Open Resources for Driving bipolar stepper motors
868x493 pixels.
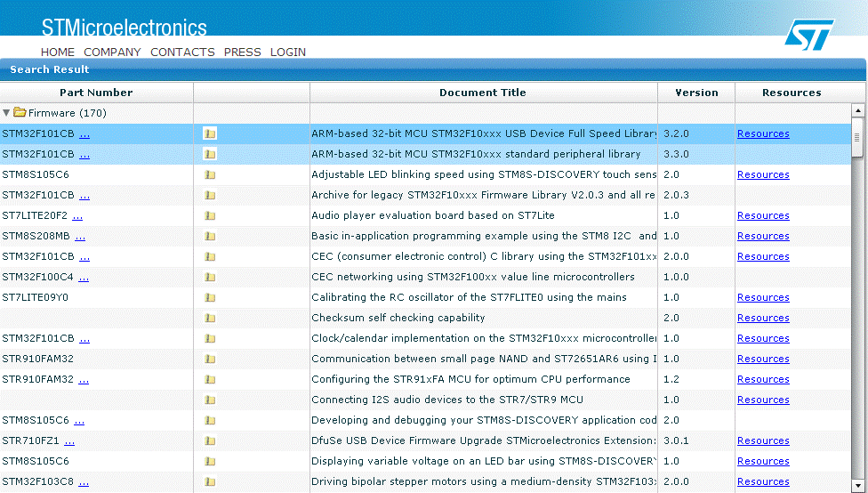pyautogui.click(x=763, y=482)
